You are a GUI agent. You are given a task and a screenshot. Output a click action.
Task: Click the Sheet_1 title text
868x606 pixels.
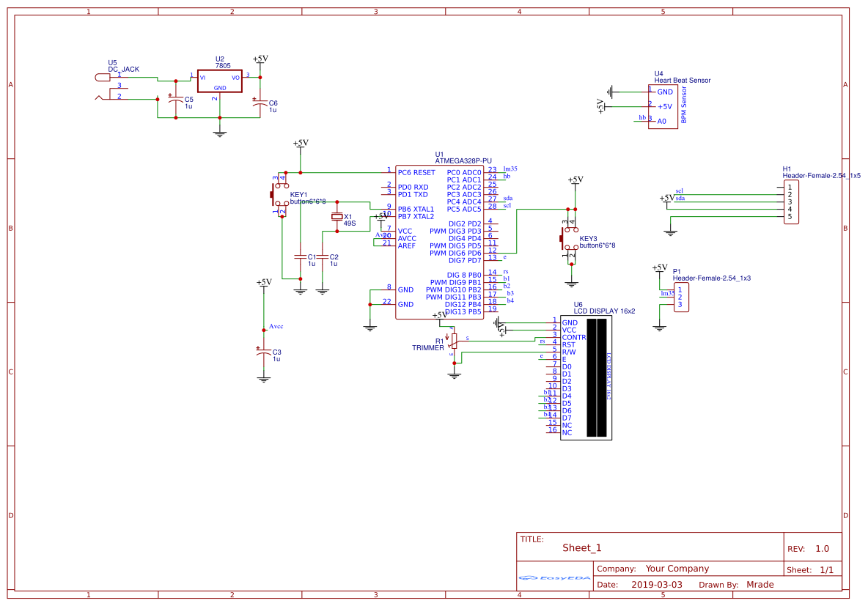(x=581, y=548)
